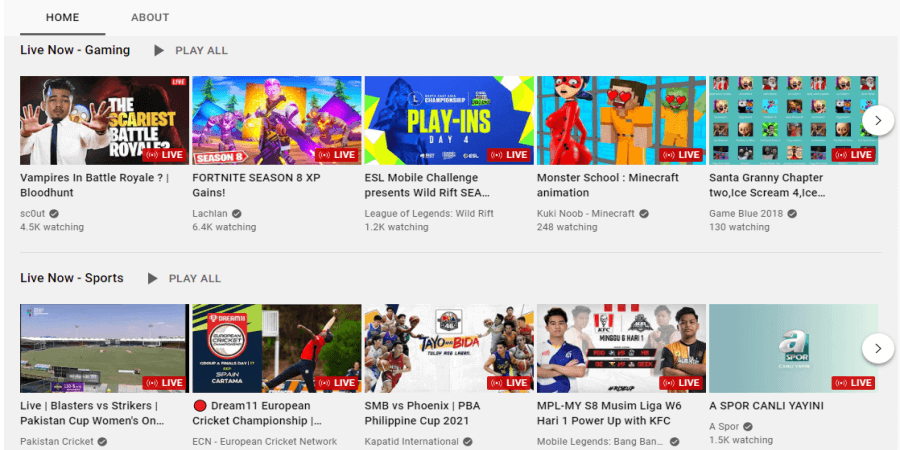Click LIVE badge on SMB vs Phoenix thumbnail

click(x=509, y=382)
